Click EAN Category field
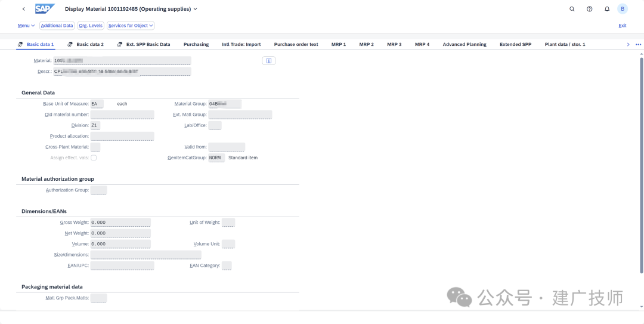This screenshot has width=644, height=324. (227, 266)
